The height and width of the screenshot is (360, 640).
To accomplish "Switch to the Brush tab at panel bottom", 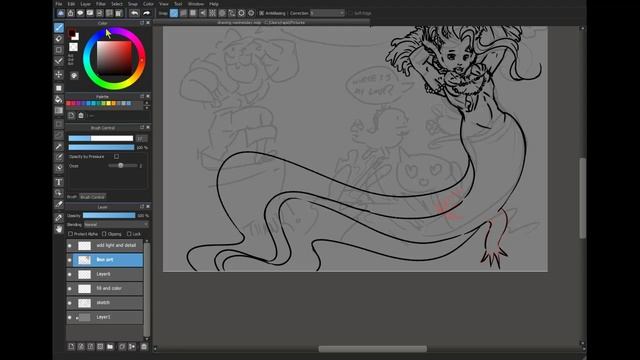I will point(72,197).
